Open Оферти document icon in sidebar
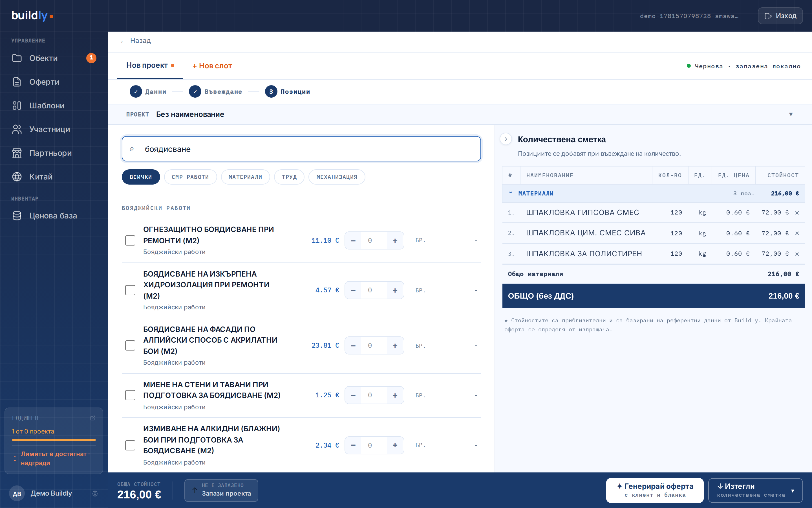 (x=17, y=82)
